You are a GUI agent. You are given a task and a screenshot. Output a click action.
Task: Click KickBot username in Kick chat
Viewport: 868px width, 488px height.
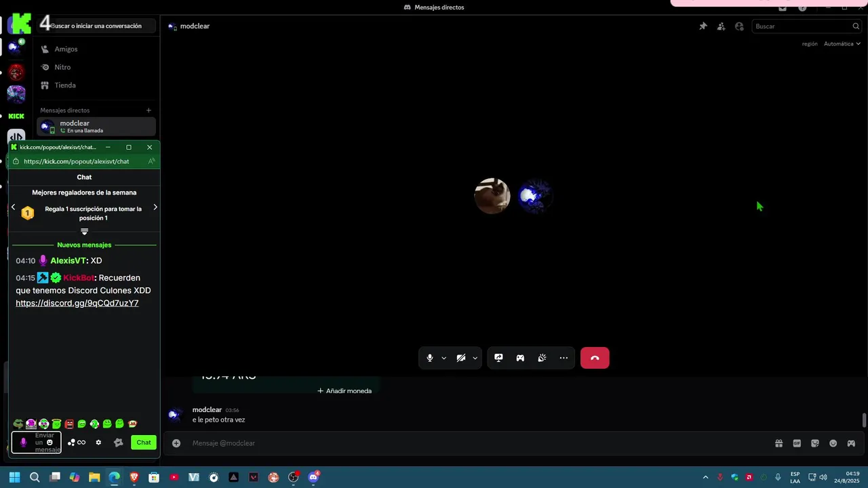pyautogui.click(x=79, y=278)
